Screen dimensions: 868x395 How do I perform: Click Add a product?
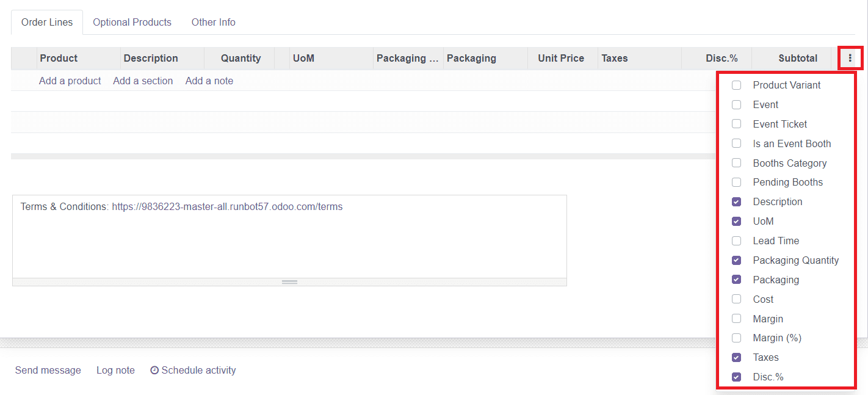70,81
